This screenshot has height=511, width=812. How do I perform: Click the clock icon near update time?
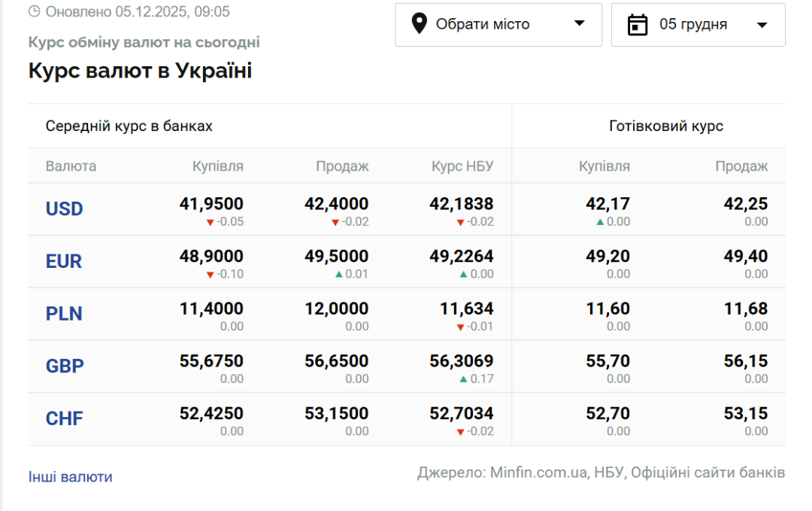point(35,12)
